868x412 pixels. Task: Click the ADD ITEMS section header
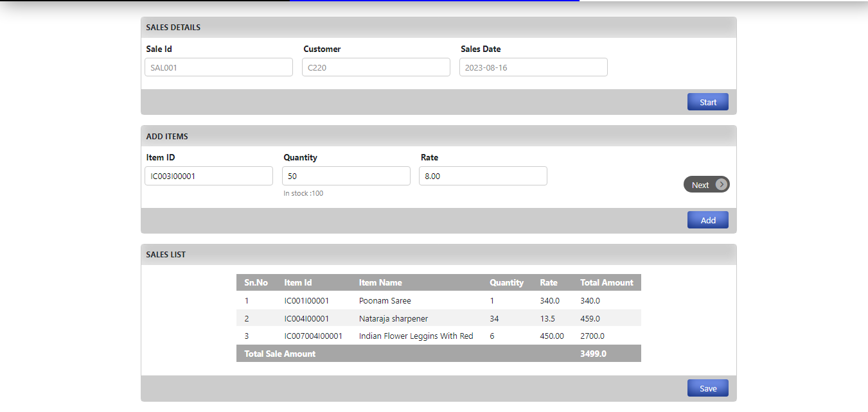(167, 136)
